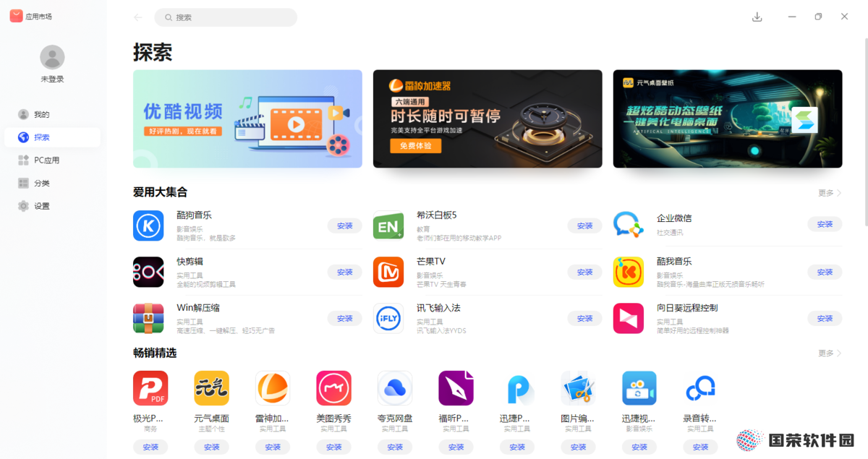Image resolution: width=868 pixels, height=459 pixels.
Task: Install 希沃白板5
Action: pyautogui.click(x=585, y=226)
